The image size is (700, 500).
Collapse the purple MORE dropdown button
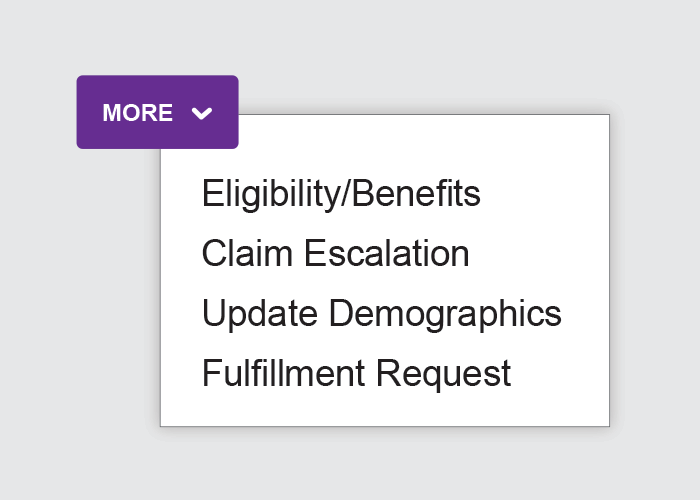coord(158,112)
